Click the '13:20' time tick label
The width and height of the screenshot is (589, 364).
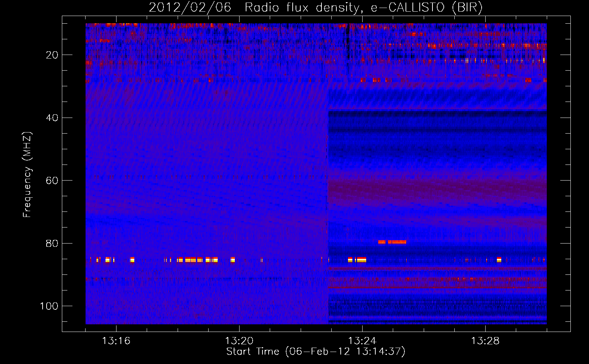pyautogui.click(x=239, y=341)
